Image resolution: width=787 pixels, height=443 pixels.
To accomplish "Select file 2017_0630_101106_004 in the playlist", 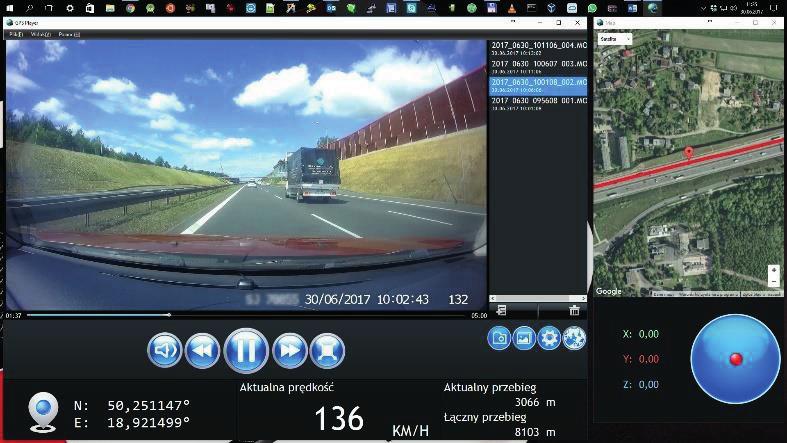I will pyautogui.click(x=538, y=48).
